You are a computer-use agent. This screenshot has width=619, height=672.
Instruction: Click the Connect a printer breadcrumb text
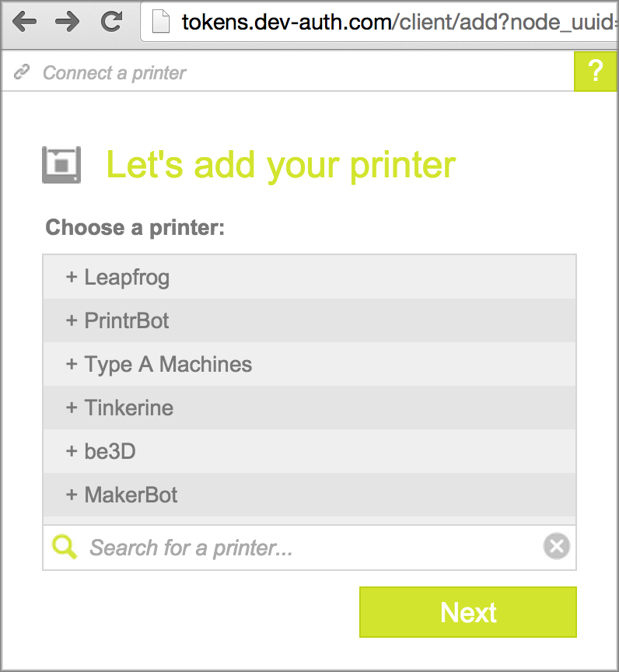coord(114,73)
